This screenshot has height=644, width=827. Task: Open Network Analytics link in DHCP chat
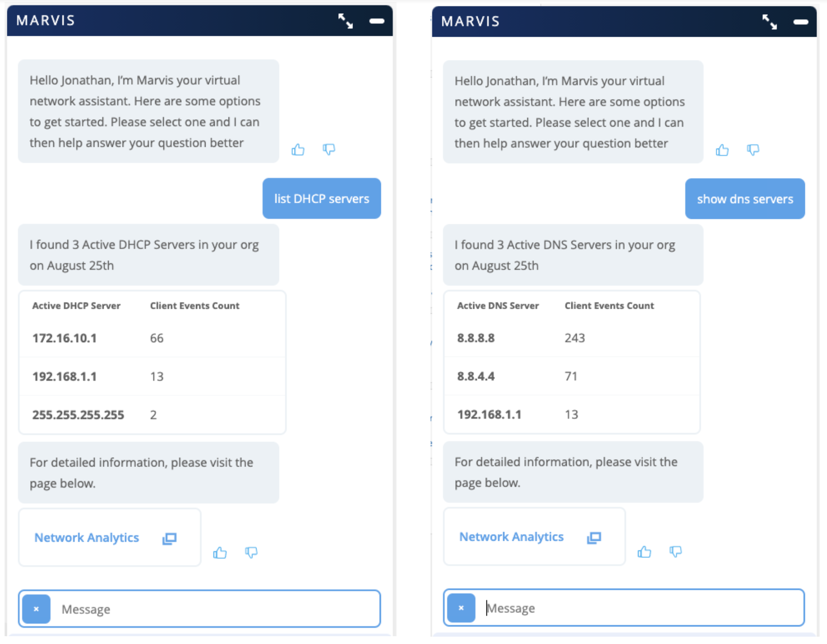[x=87, y=538]
